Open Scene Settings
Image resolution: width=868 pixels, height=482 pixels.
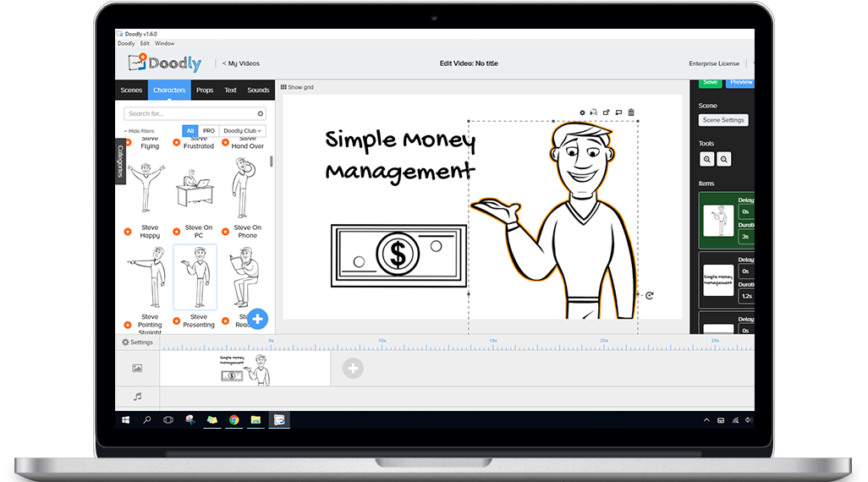click(x=723, y=120)
